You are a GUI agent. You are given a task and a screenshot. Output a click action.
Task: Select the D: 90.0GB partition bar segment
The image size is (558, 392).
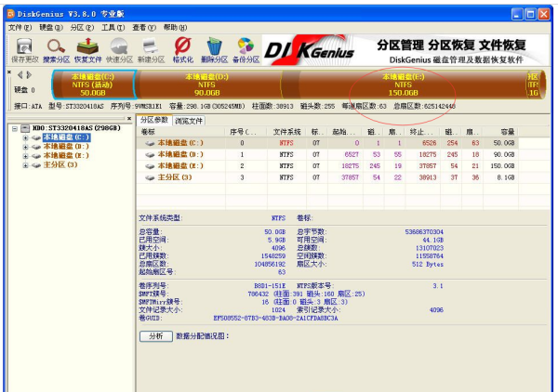208,85
